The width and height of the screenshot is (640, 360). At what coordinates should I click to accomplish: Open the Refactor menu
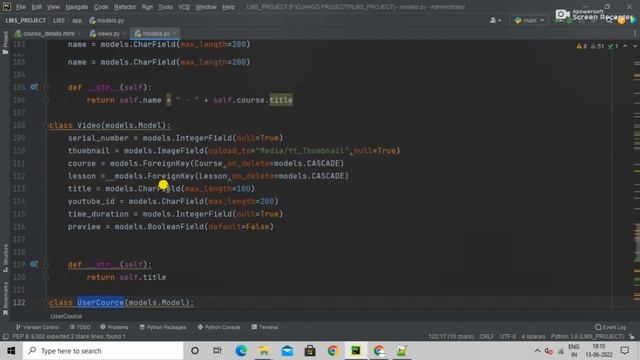[125, 7]
